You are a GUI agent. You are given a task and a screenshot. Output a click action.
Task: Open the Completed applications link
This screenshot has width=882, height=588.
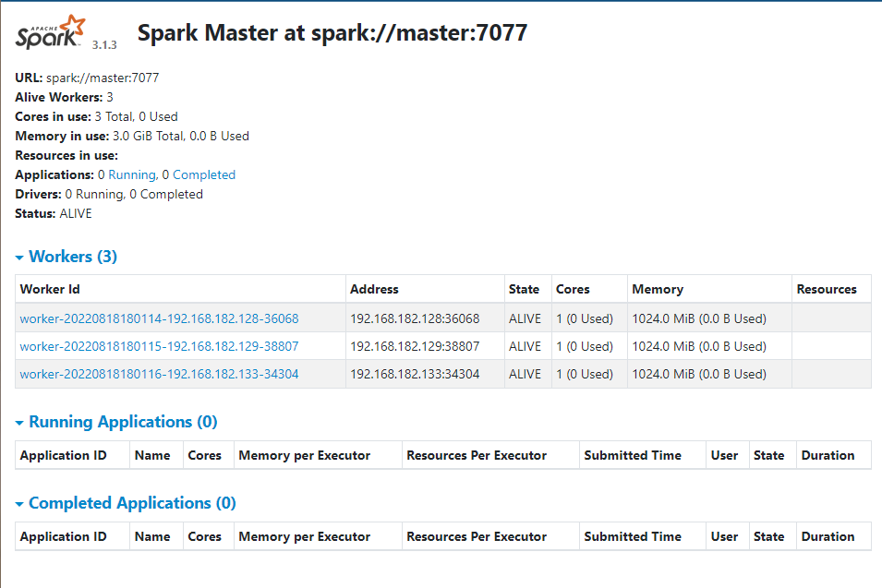203,174
